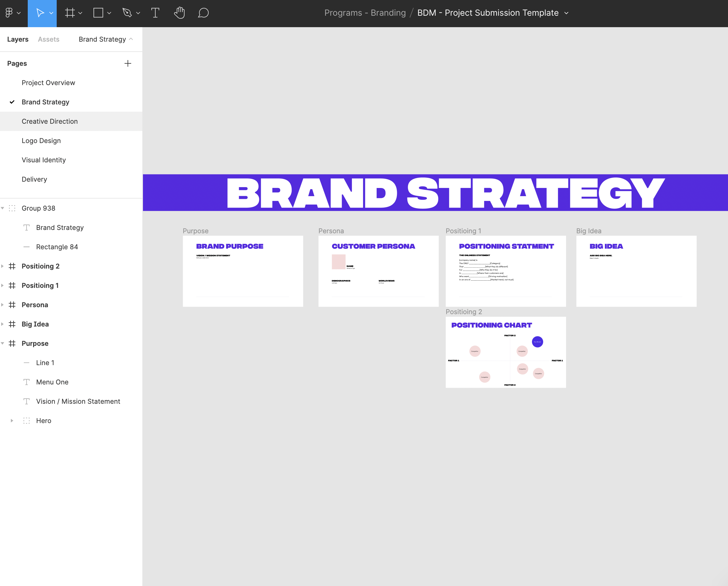Screen dimensions: 728x586
Task: Select the Rectangle shape tool
Action: [x=98, y=13]
